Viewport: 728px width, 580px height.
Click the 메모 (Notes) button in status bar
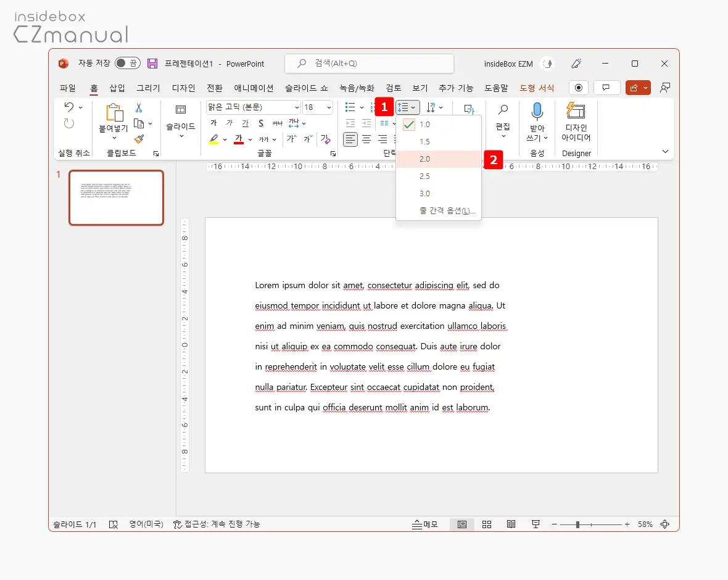[x=425, y=524]
